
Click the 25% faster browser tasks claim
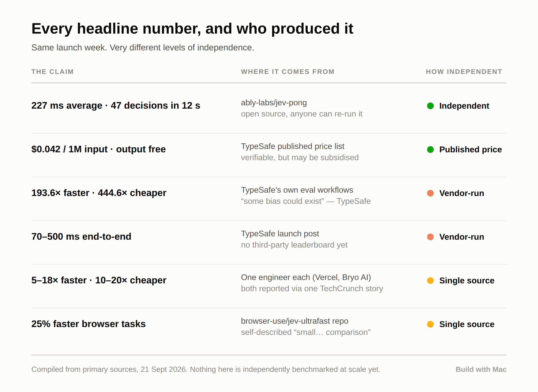89,324
